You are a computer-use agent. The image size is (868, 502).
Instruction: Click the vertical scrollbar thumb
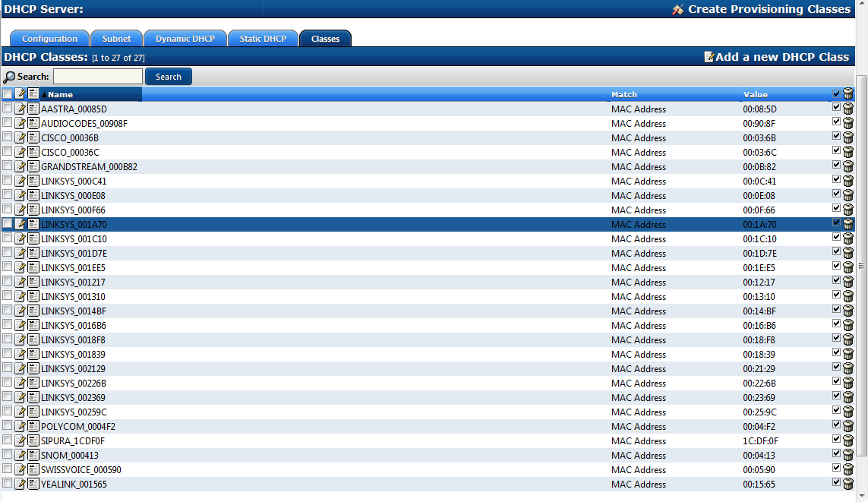pos(861,267)
